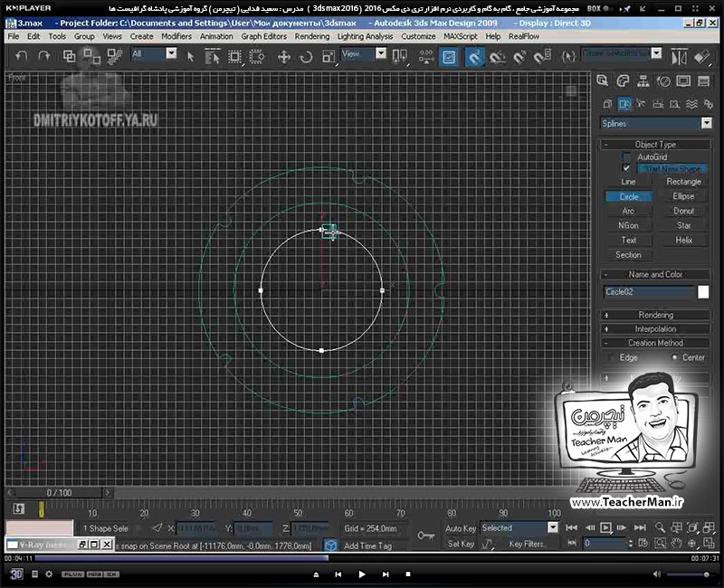The image size is (724, 588).
Task: Select the Edge creation method radio
Action: click(612, 357)
